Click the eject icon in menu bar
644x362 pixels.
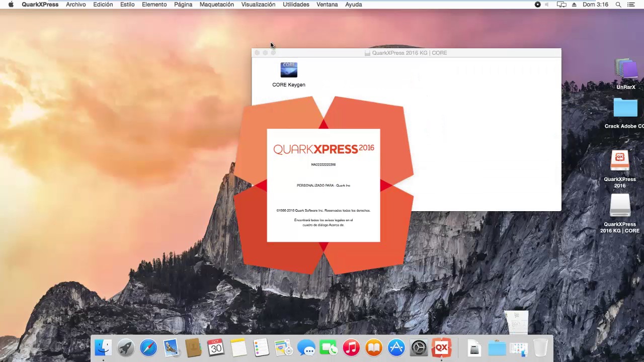(574, 5)
